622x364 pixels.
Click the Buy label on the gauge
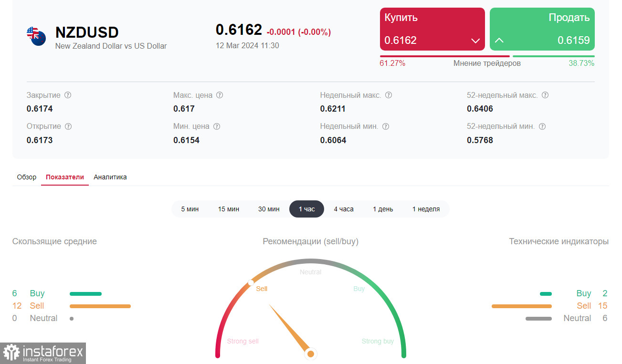[359, 289]
